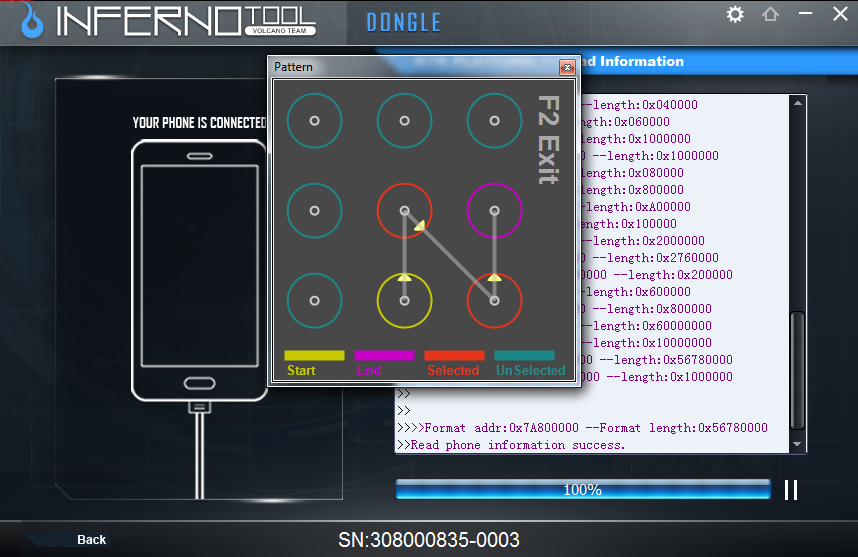Click the phone illustration

[x=199, y=270]
